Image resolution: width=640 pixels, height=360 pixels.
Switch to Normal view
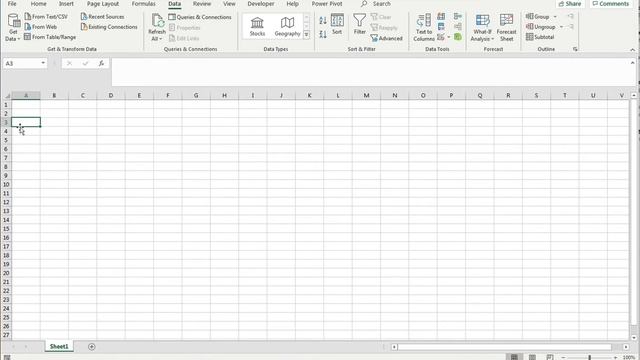click(x=514, y=357)
